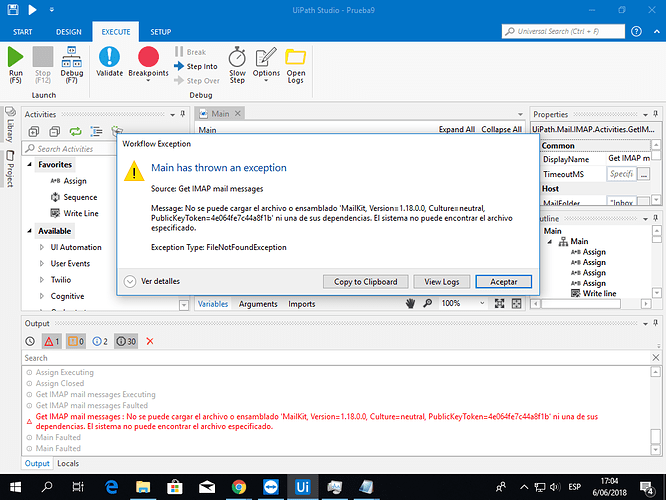Expand the Twilio category
666x500 pixels.
coord(42,280)
